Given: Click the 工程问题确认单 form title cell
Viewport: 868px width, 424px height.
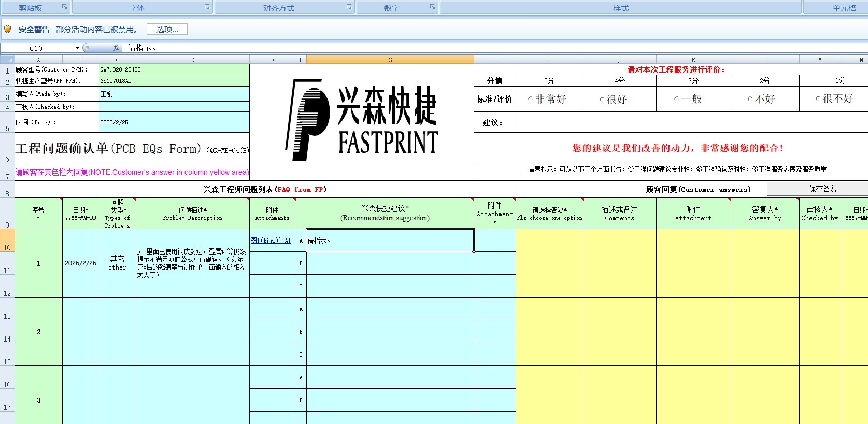Looking at the screenshot, I should pyautogui.click(x=132, y=149).
